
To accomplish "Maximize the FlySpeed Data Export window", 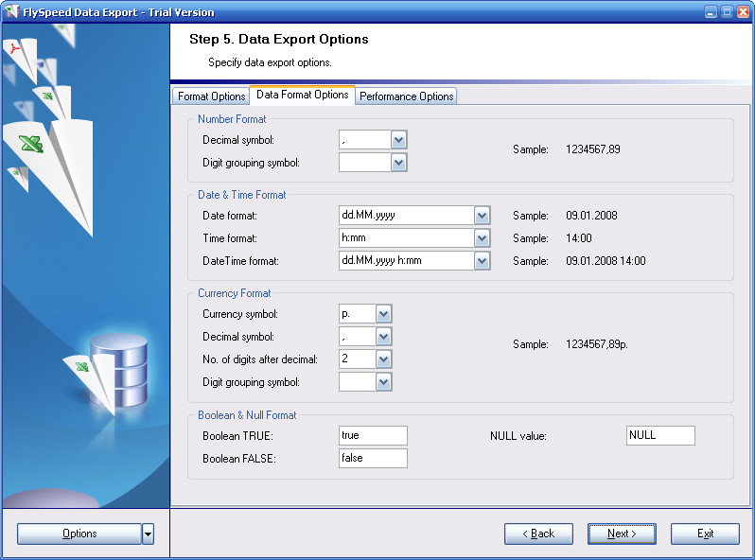I will (727, 12).
